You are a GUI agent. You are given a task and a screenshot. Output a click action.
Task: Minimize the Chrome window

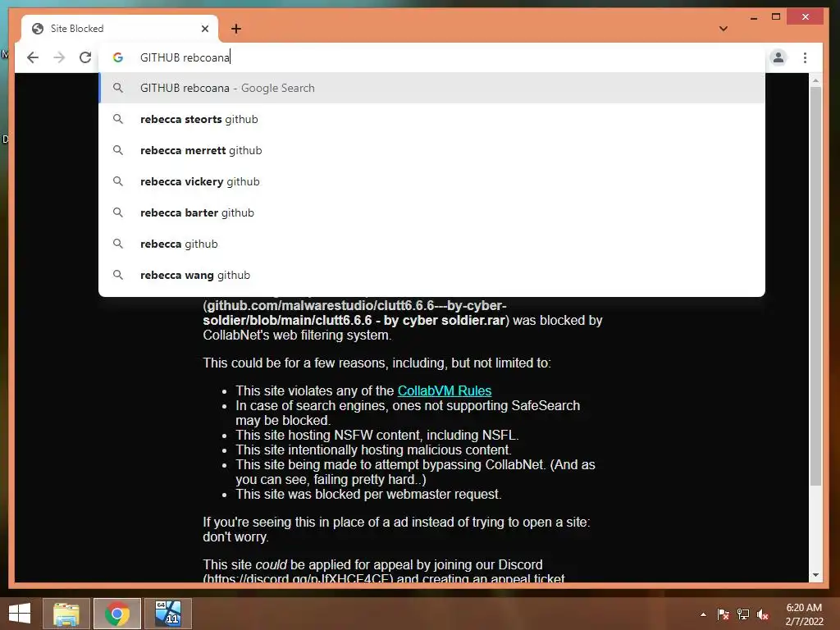(x=754, y=17)
